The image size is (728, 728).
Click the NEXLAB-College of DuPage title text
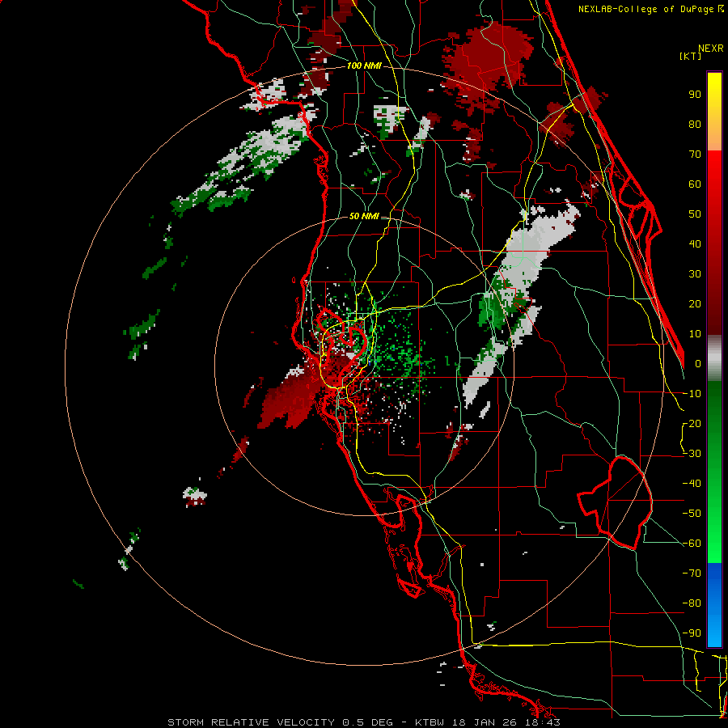[650, 9]
